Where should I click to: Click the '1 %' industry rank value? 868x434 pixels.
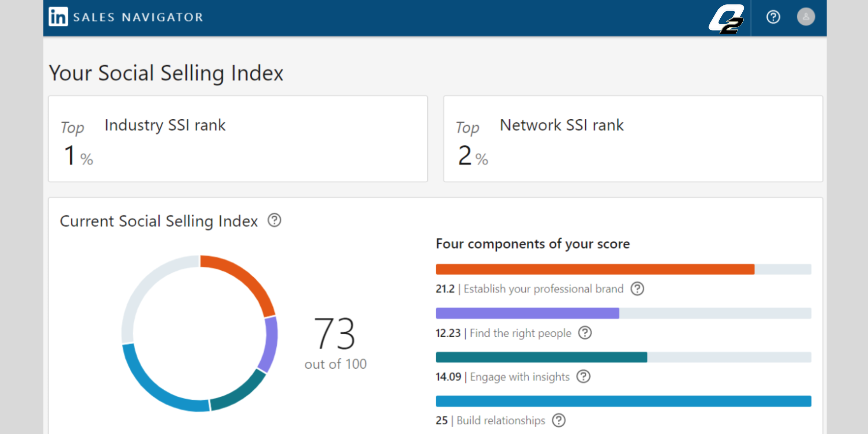point(78,156)
